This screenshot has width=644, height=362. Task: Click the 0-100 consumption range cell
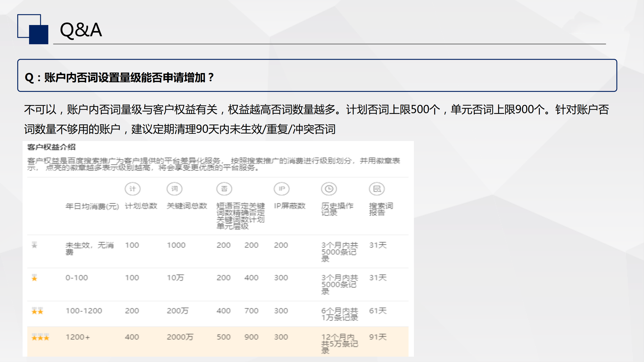pos(77,278)
